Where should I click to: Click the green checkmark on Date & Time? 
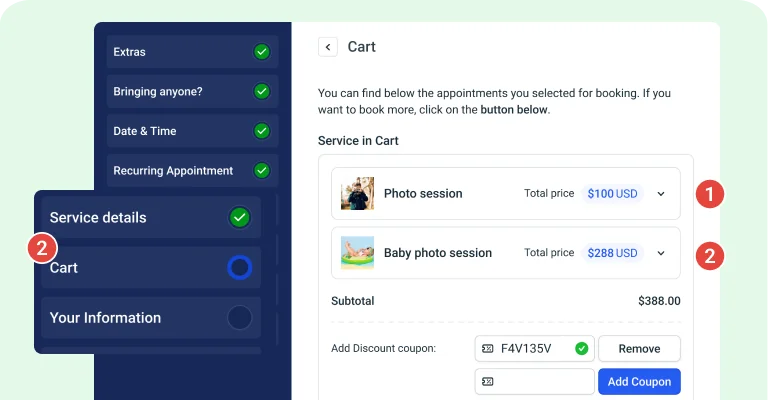262,131
